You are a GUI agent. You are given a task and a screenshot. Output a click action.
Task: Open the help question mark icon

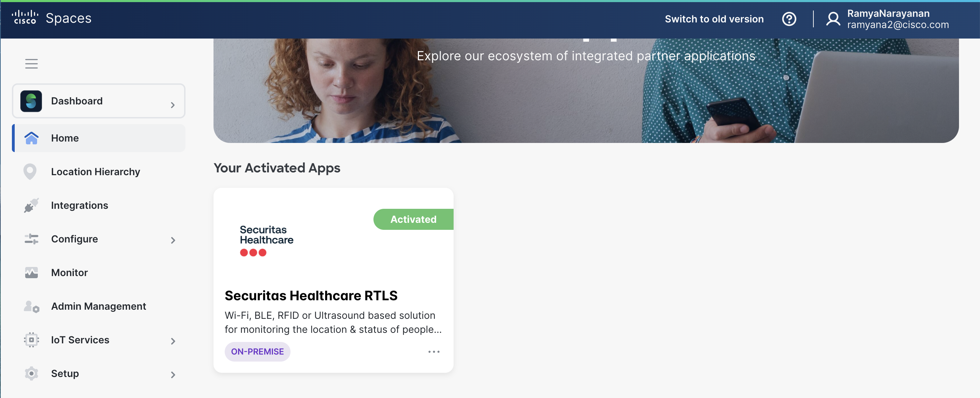(x=789, y=19)
